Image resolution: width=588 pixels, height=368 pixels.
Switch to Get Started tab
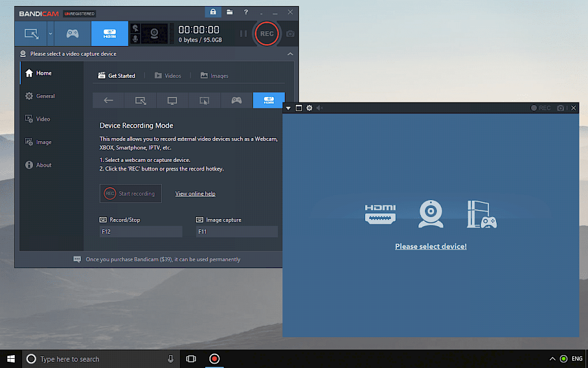116,75
